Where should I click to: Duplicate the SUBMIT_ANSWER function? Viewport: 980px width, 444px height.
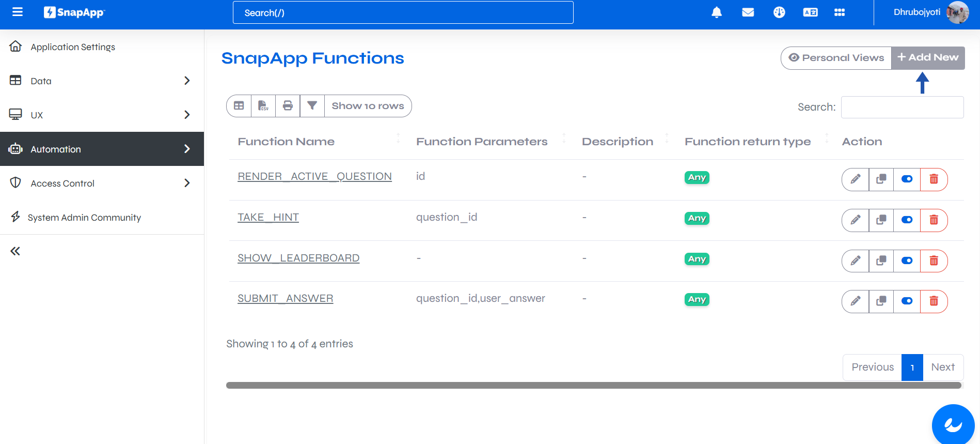click(x=881, y=301)
